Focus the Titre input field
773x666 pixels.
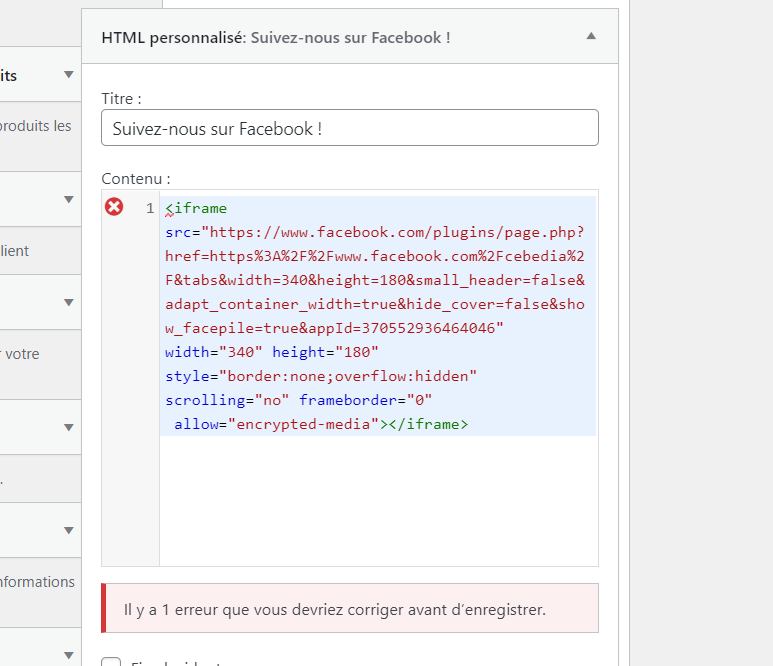pyautogui.click(x=350, y=128)
